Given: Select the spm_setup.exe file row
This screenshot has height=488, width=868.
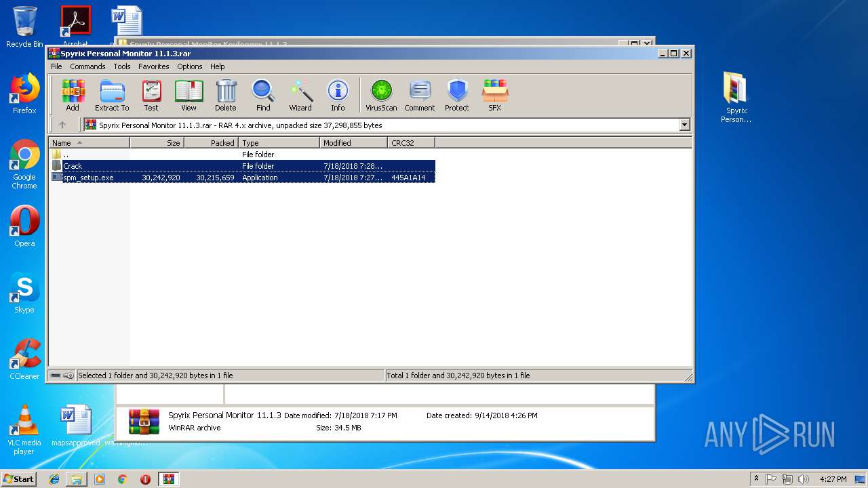Looking at the screenshot, I should pos(243,178).
